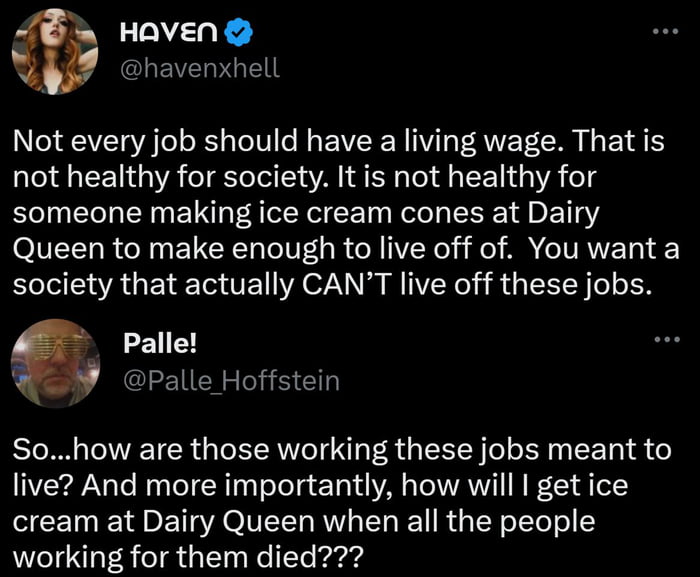Click the blue verified badge next to HAVEN

[238, 32]
